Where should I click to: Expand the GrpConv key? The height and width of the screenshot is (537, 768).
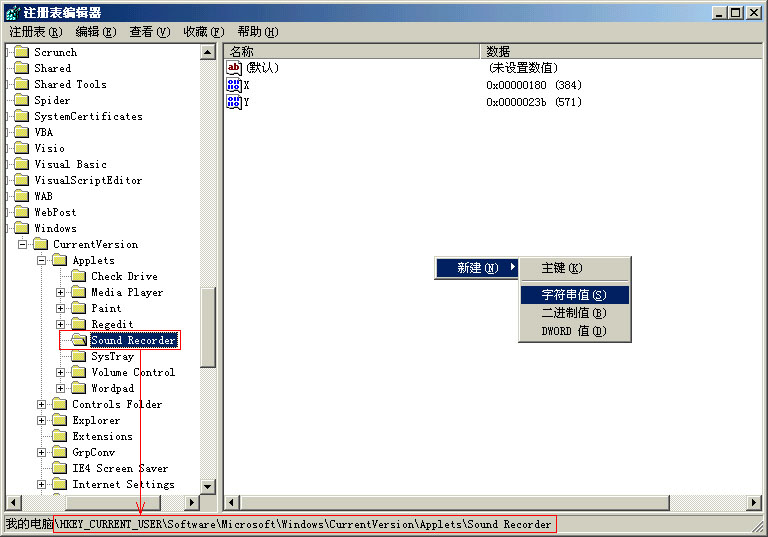[42, 452]
